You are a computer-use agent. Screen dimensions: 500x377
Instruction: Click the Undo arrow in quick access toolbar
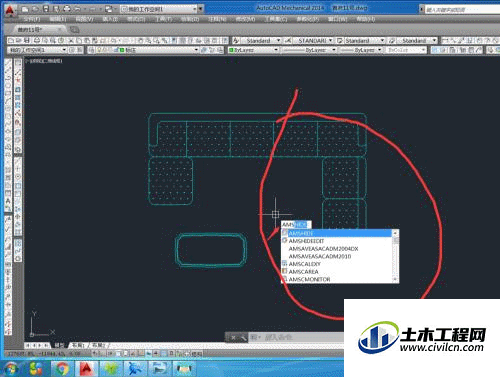click(77, 9)
